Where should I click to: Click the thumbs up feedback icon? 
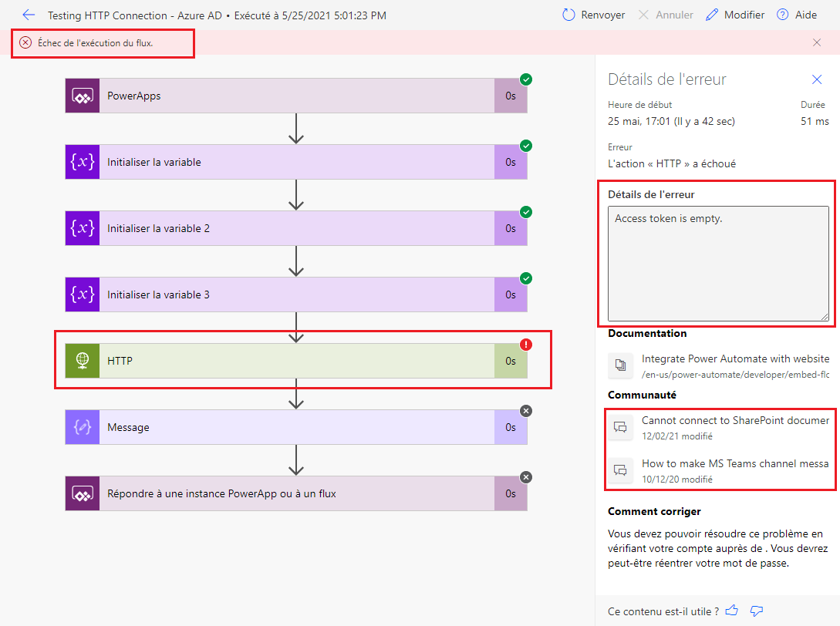(732, 611)
